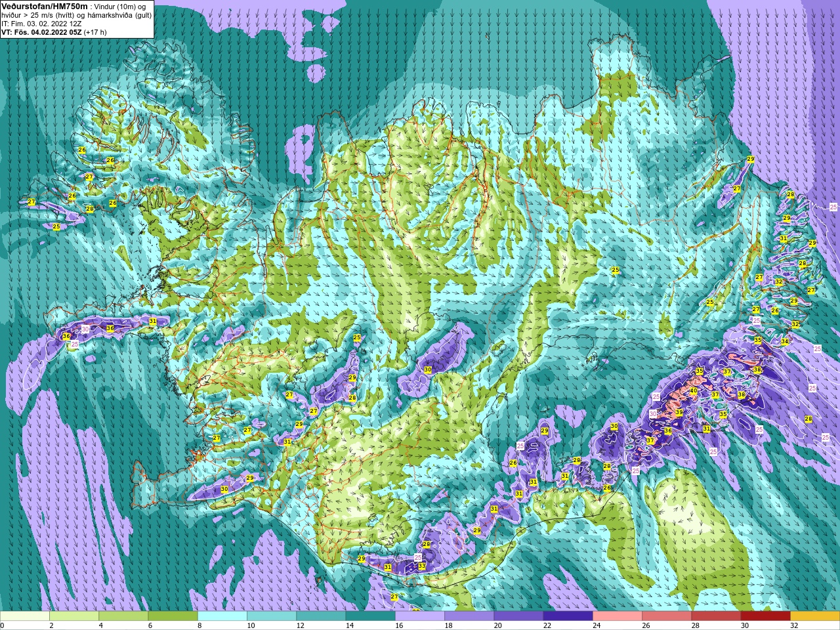Click the Veðurstofan/HM750m map title
Viewport: 840px width, 630px height.
pos(44,6)
